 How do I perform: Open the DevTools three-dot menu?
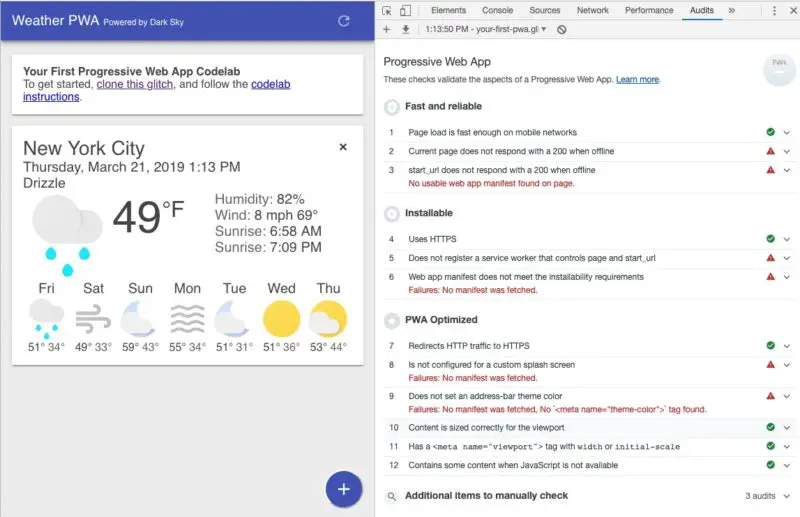(x=774, y=10)
